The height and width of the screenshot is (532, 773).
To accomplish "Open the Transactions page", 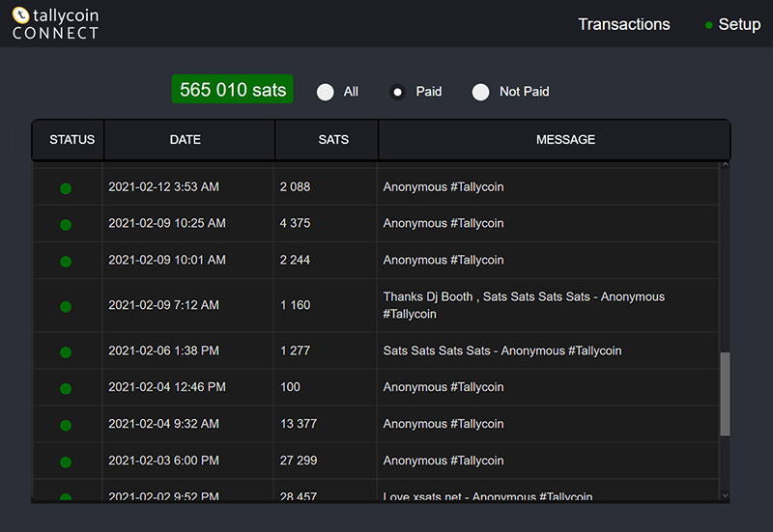I will pos(623,24).
